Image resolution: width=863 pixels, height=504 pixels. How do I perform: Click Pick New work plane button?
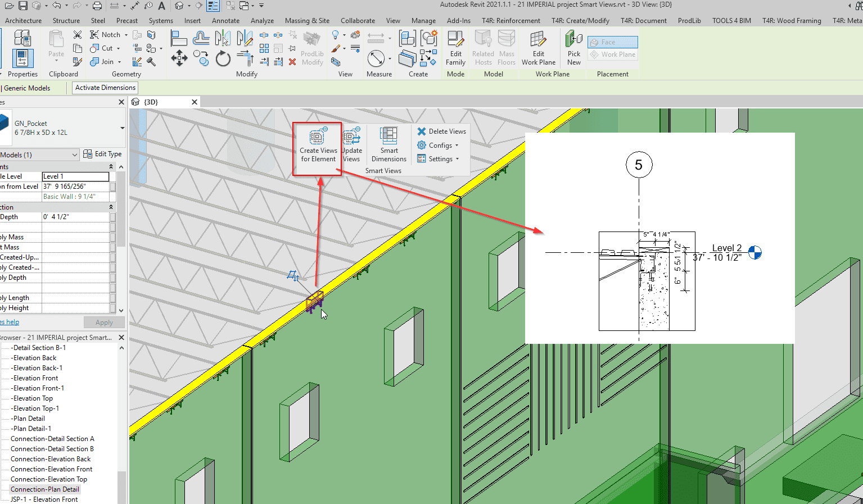pyautogui.click(x=573, y=48)
